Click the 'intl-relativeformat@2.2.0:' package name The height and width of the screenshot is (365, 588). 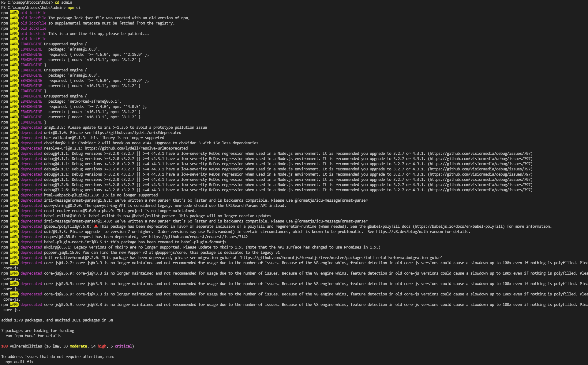click(x=72, y=258)
